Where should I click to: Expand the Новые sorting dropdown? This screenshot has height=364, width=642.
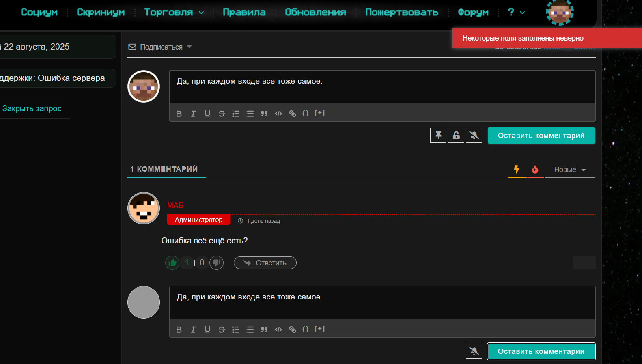point(570,170)
